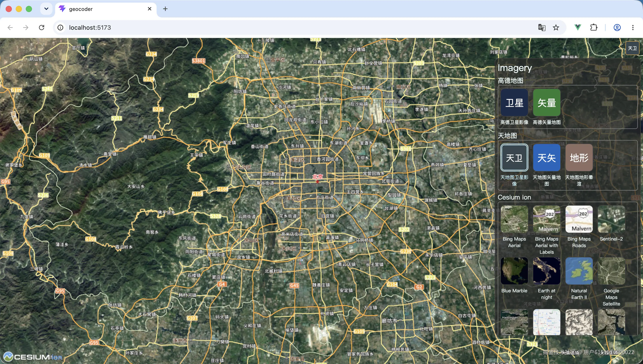Image resolution: width=643 pixels, height=364 pixels.
Task: Open the translate page icon
Action: click(x=542, y=28)
